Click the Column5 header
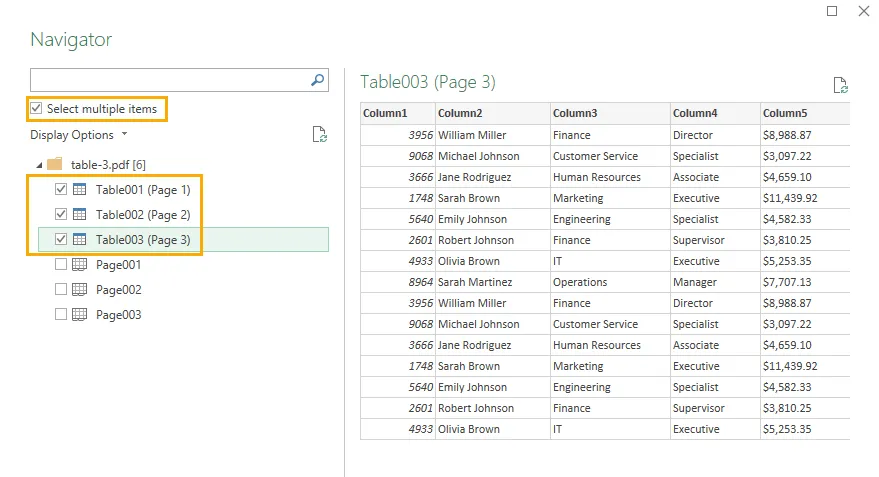879x477 pixels. (805, 113)
